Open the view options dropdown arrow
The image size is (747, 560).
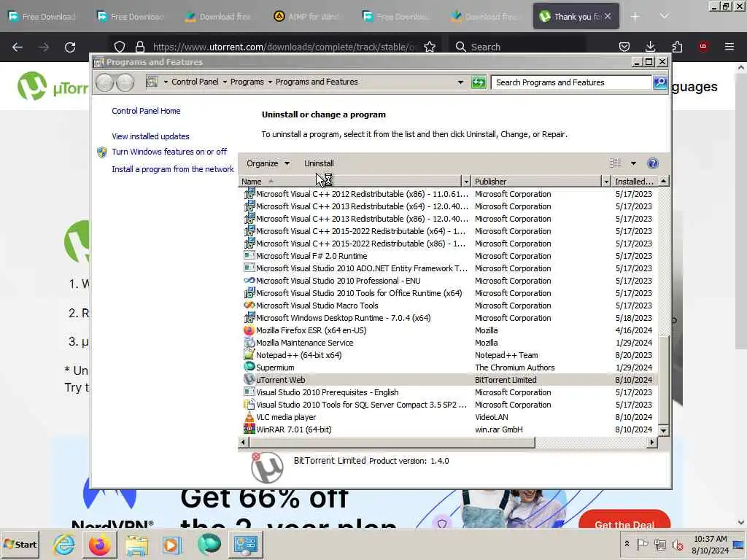tap(633, 163)
